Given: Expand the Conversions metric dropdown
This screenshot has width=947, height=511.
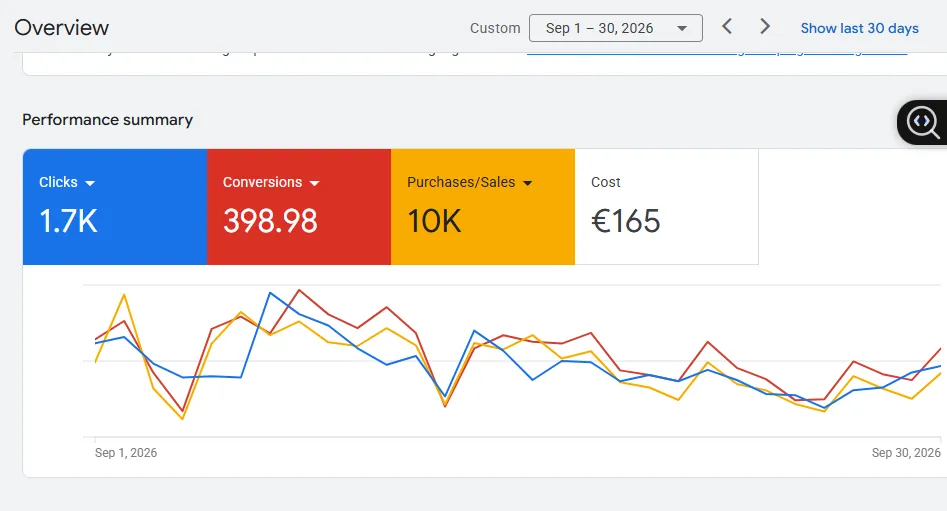Looking at the screenshot, I should [x=314, y=183].
